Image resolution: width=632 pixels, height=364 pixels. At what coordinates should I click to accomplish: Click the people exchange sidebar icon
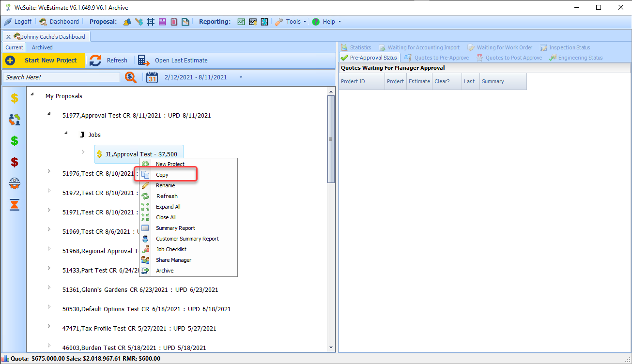[15, 119]
